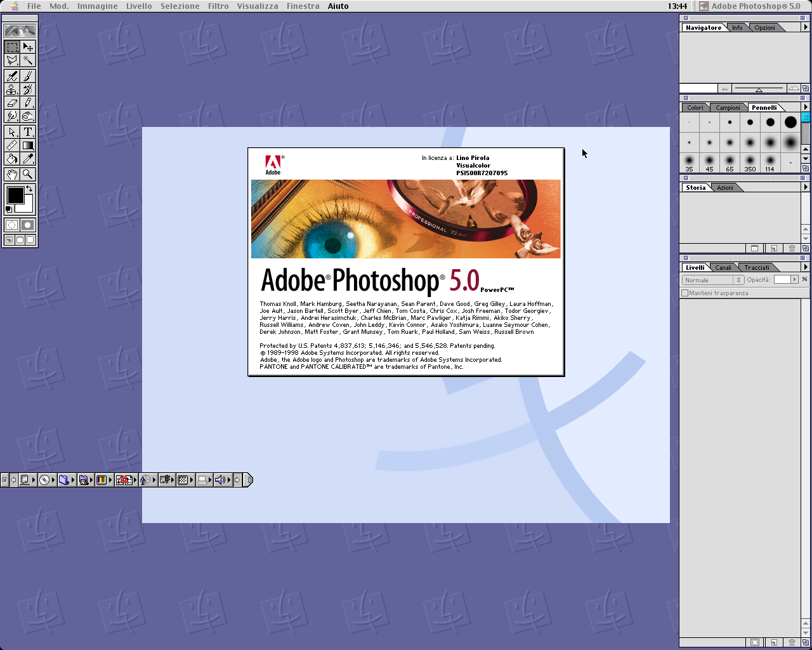The width and height of the screenshot is (812, 650).
Task: Switch to the Opzioni tab
Action: tap(765, 28)
